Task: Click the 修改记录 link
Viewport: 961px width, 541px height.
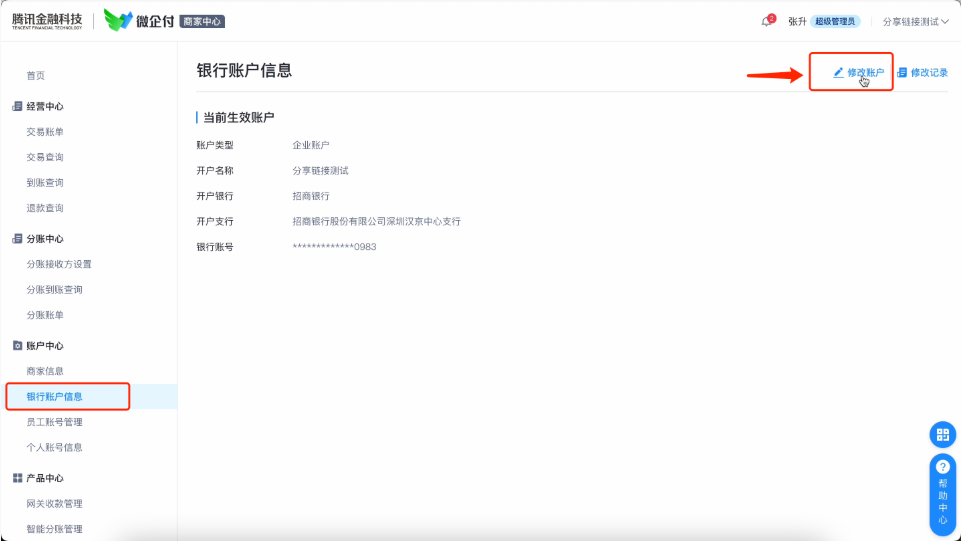Action: (x=929, y=72)
